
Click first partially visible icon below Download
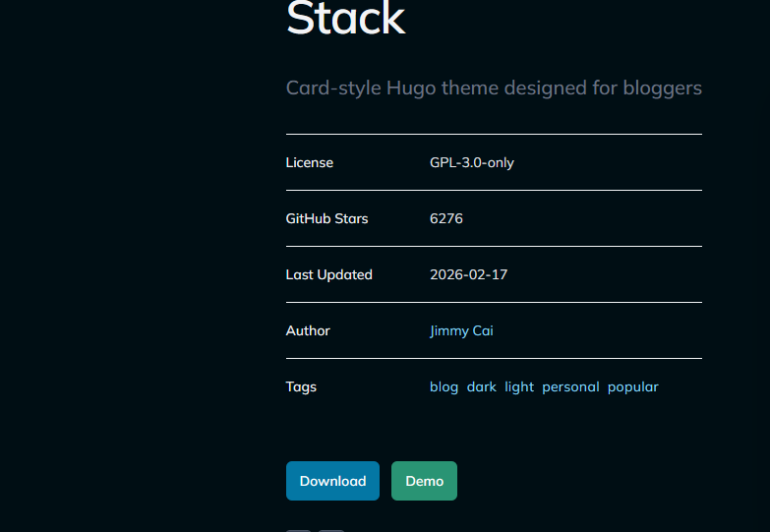298,530
